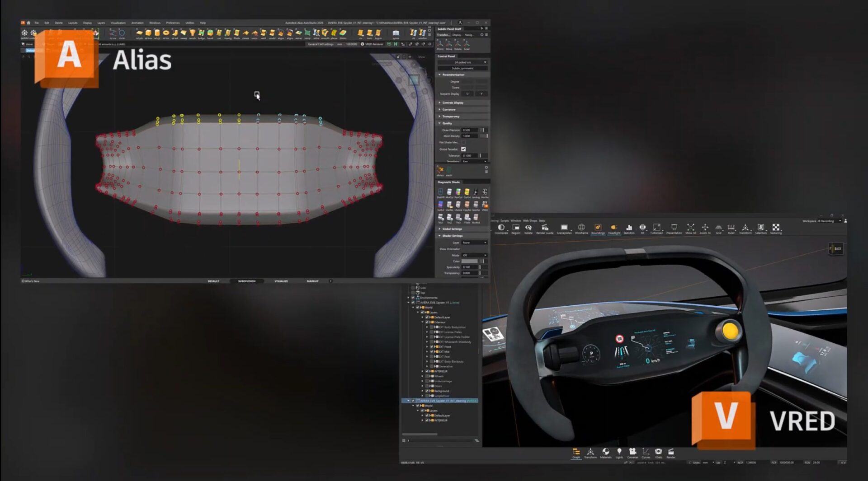868x481 pixels.
Task: Enable the EXT Rear layer checkbox
Action: (x=432, y=356)
